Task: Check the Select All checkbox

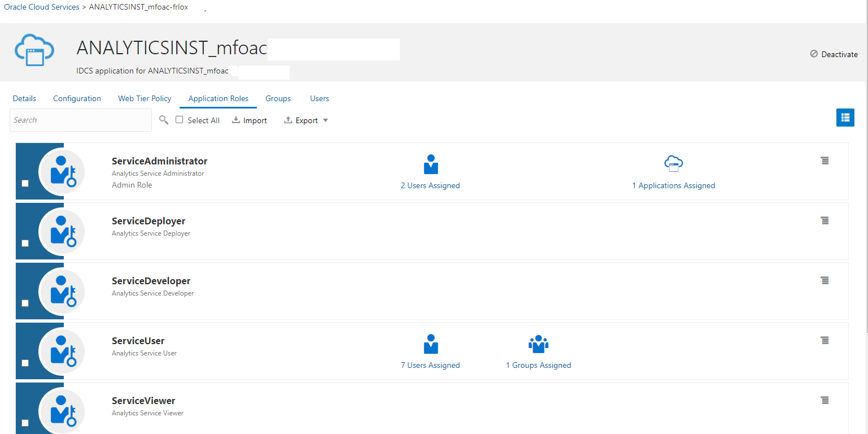Action: pos(180,120)
